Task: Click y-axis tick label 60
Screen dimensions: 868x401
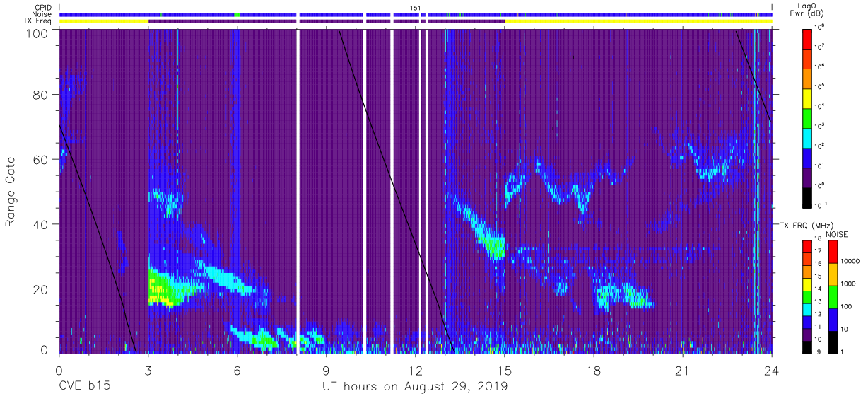Action: pos(39,160)
